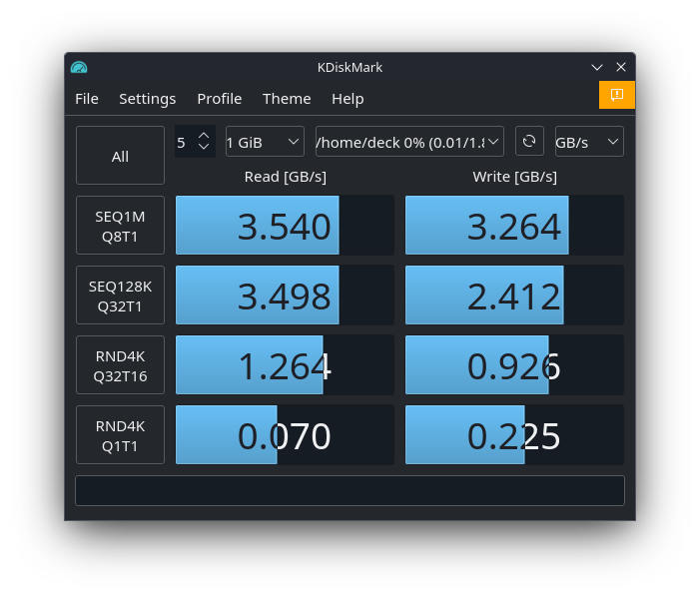The width and height of the screenshot is (700, 597).
Task: Start the SEQ128K Q32T1 benchmark
Action: 120,295
